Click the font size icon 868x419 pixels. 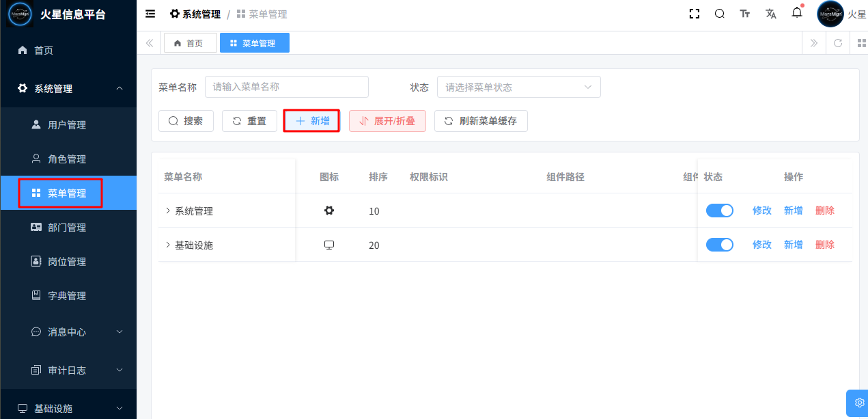pyautogui.click(x=745, y=14)
